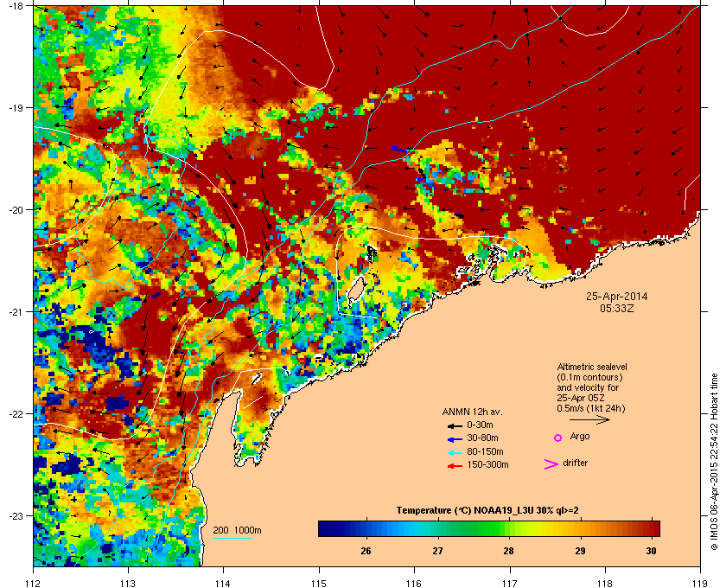Click the 113 longitude axis label

pyautogui.click(x=128, y=583)
